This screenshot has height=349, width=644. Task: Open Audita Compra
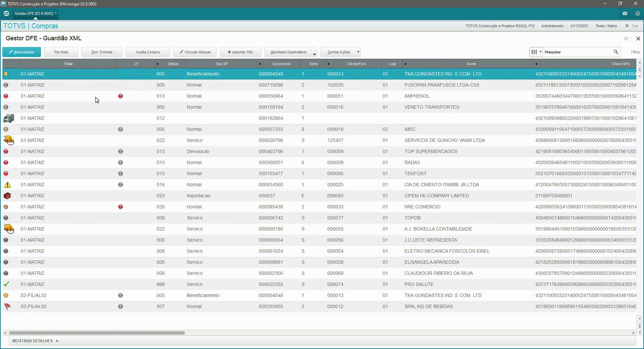pos(148,52)
